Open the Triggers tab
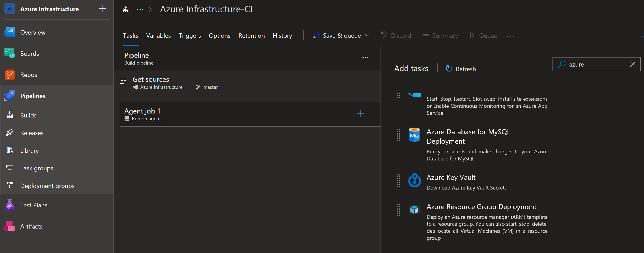 point(190,35)
